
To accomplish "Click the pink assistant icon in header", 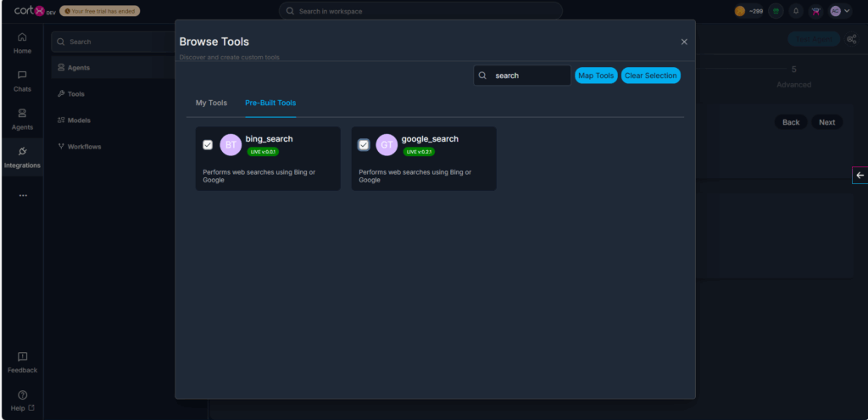I will pos(815,11).
